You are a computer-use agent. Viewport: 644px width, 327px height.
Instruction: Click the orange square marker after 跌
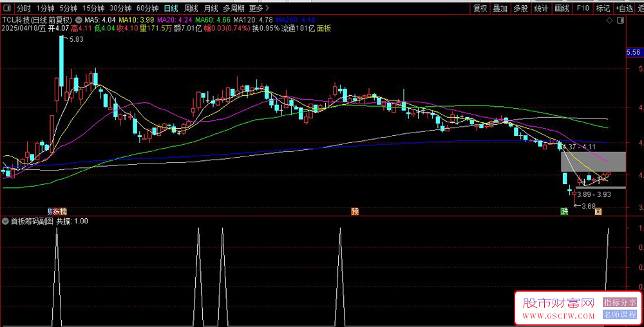tap(598, 212)
